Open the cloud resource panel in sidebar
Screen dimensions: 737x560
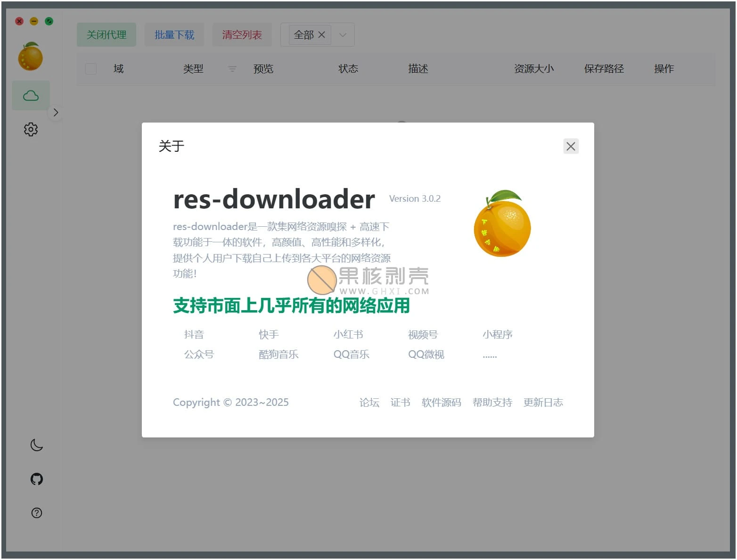pyautogui.click(x=30, y=95)
